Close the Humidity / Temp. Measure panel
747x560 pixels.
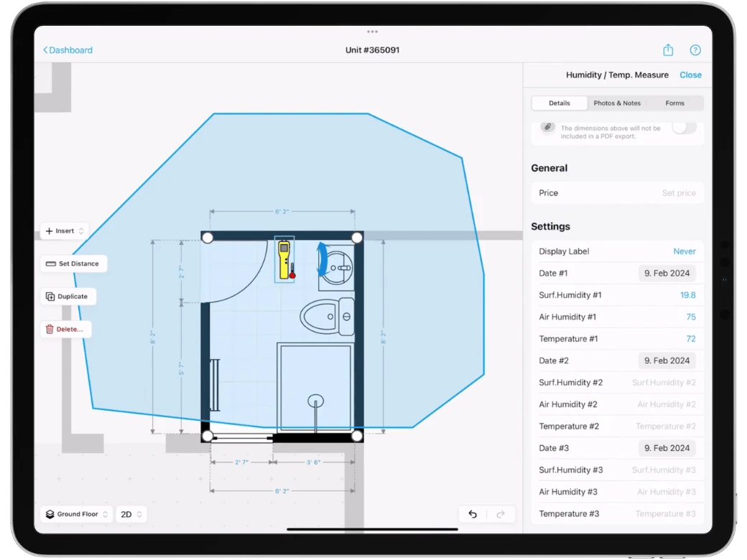pos(690,75)
